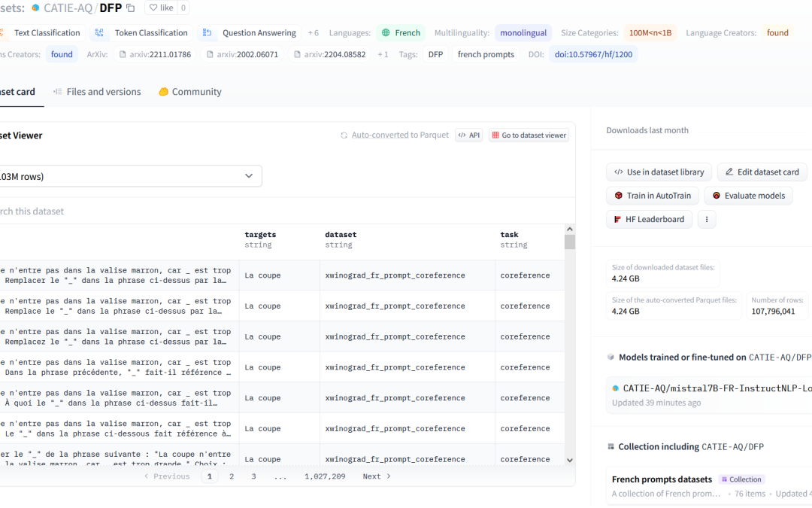
Task: Click the table scrollbar up arrow
Action: (x=570, y=229)
